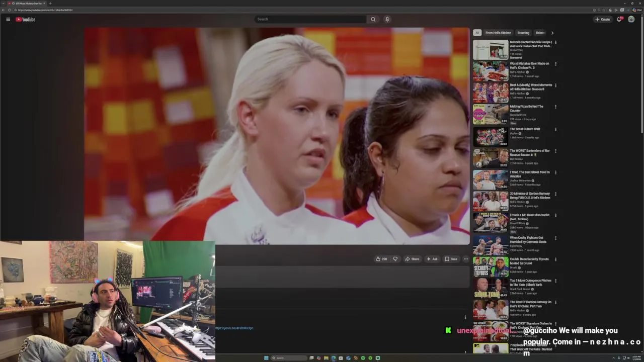Click the browser address bar URL
The image size is (644, 362).
pyautogui.click(x=45, y=10)
